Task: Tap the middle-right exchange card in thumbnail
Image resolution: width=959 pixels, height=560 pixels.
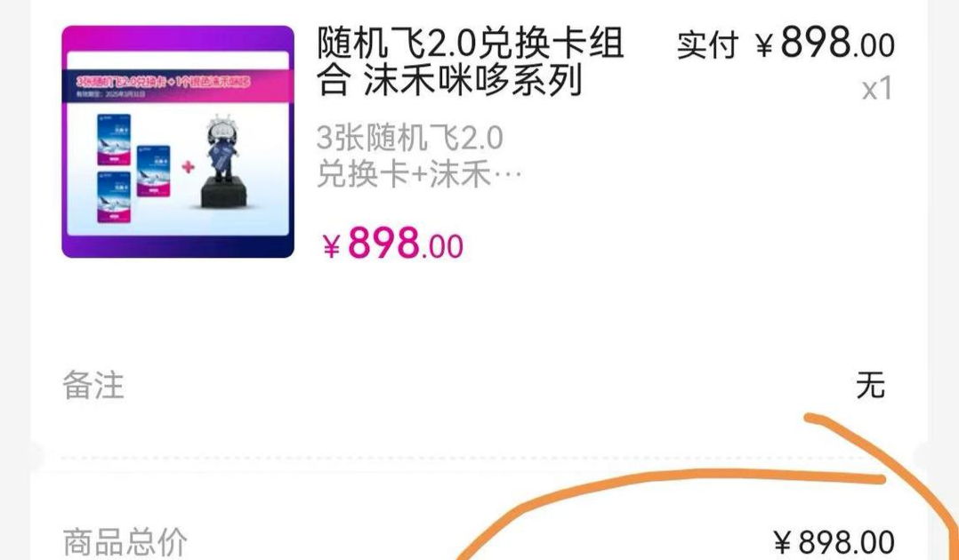Action: coord(154,171)
